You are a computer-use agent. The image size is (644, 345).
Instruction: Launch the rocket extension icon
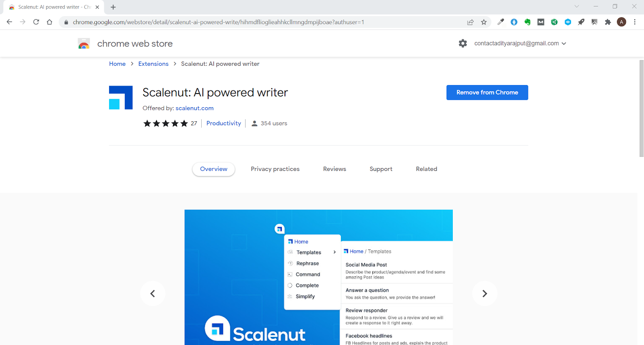581,22
